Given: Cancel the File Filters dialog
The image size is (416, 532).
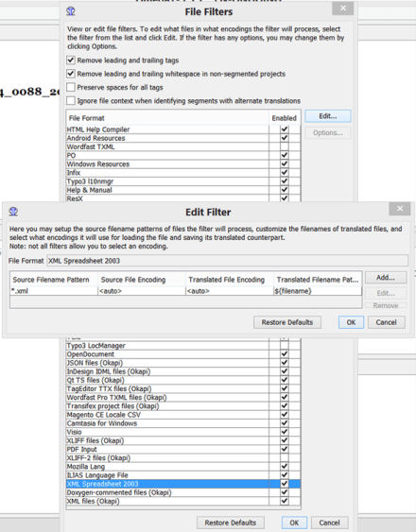Looking at the screenshot, I should [x=329, y=523].
